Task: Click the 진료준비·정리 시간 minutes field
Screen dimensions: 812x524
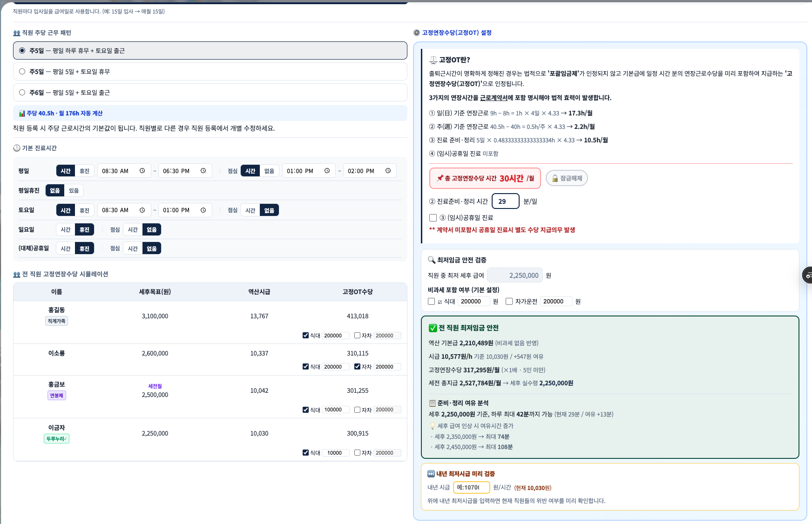Action: point(506,202)
